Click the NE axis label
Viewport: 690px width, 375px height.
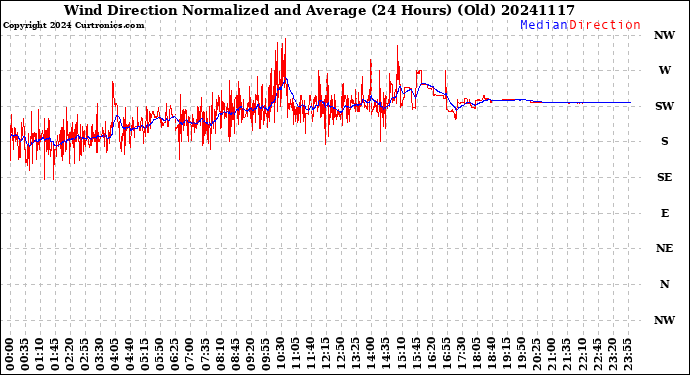click(664, 249)
